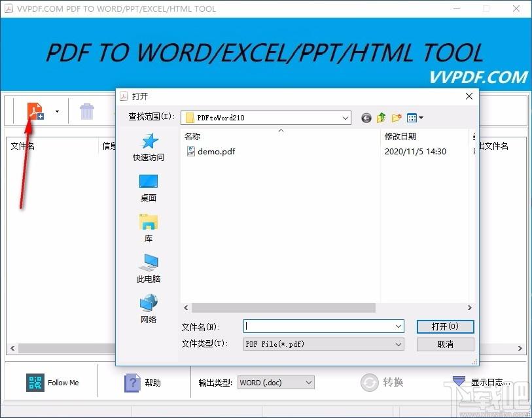Click the trash delete icon in toolbar
This screenshot has width=532, height=418.
(87, 111)
